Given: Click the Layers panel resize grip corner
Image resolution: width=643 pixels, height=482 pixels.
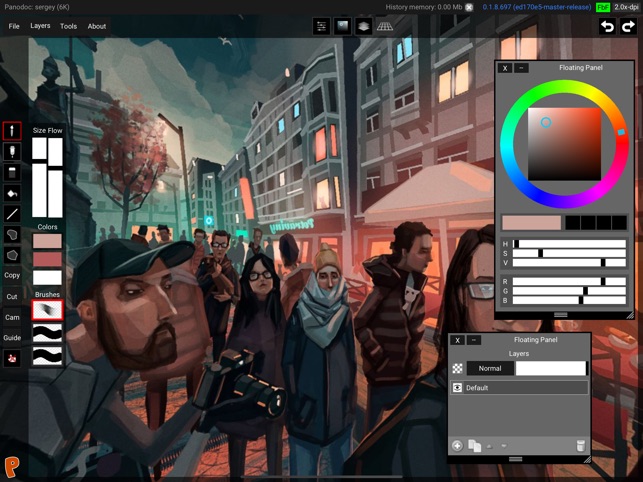Looking at the screenshot, I should [587, 460].
